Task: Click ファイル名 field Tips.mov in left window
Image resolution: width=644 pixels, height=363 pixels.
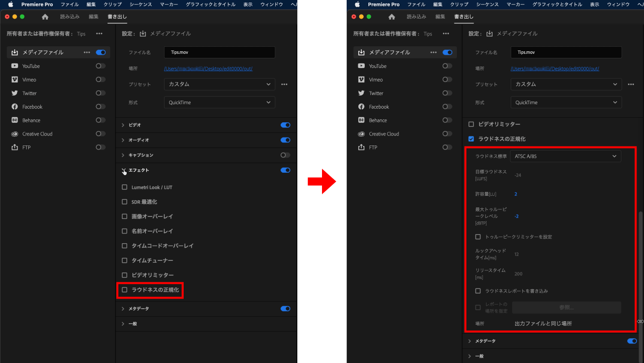Action: pyautogui.click(x=219, y=52)
